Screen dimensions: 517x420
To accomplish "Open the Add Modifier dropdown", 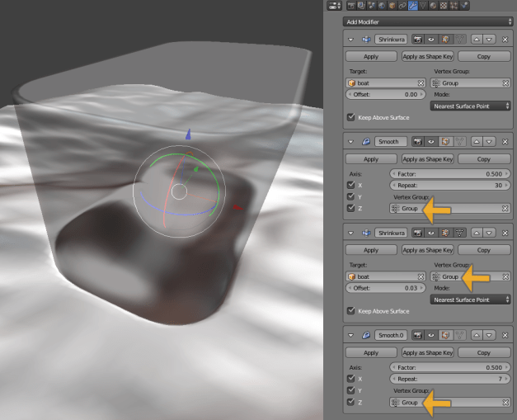I will tap(429, 21).
